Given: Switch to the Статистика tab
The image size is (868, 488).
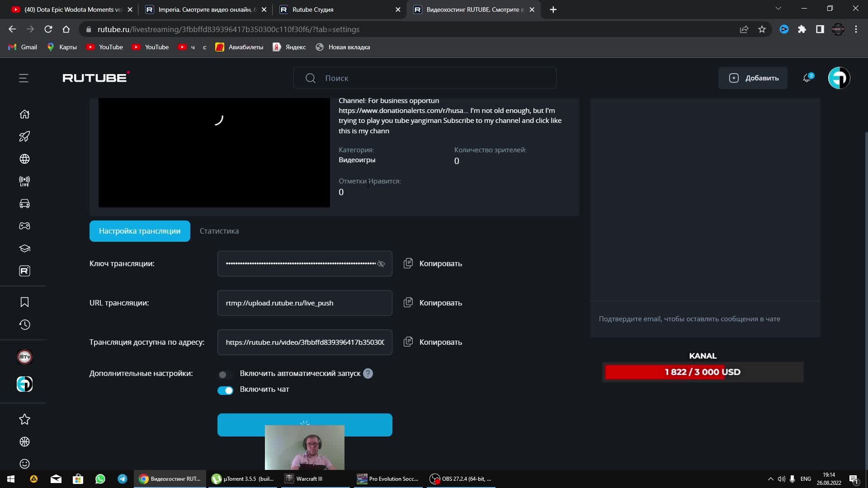Looking at the screenshot, I should (x=219, y=231).
